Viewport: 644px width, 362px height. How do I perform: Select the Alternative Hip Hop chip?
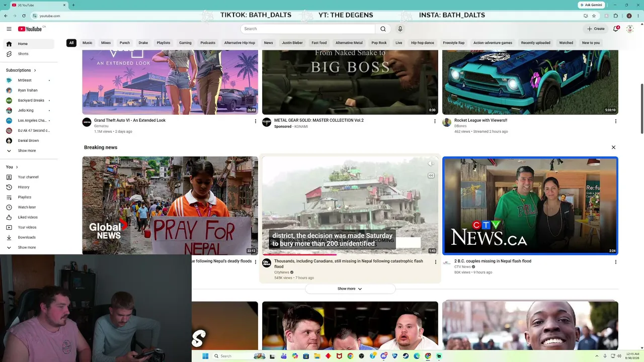(239, 43)
